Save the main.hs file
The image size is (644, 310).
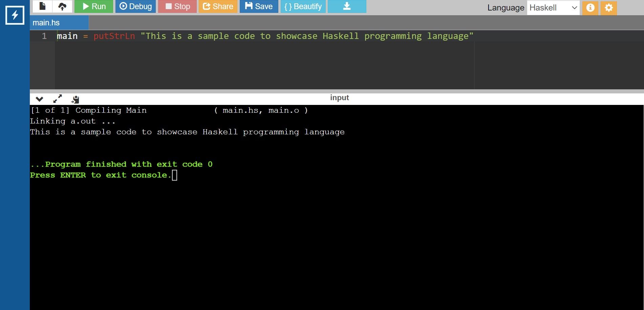point(259,6)
